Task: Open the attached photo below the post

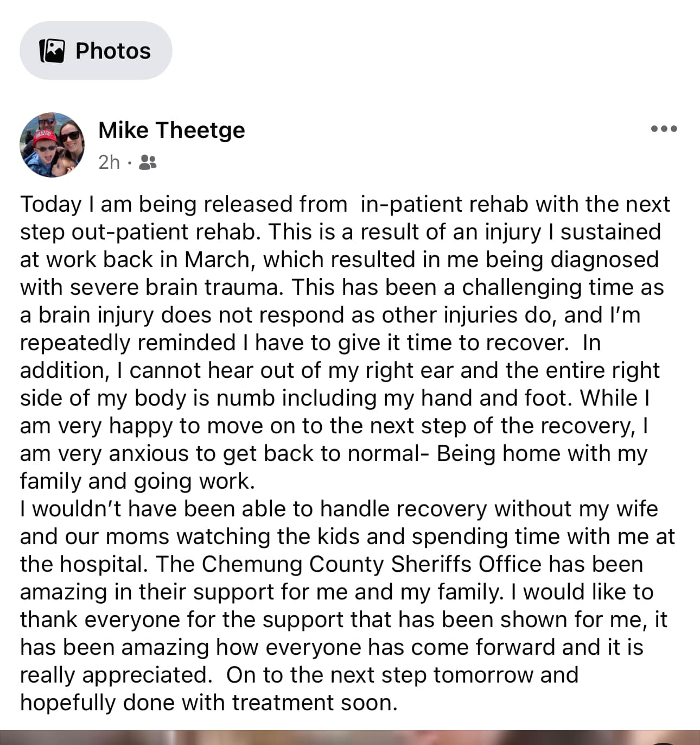Action: pos(350,737)
